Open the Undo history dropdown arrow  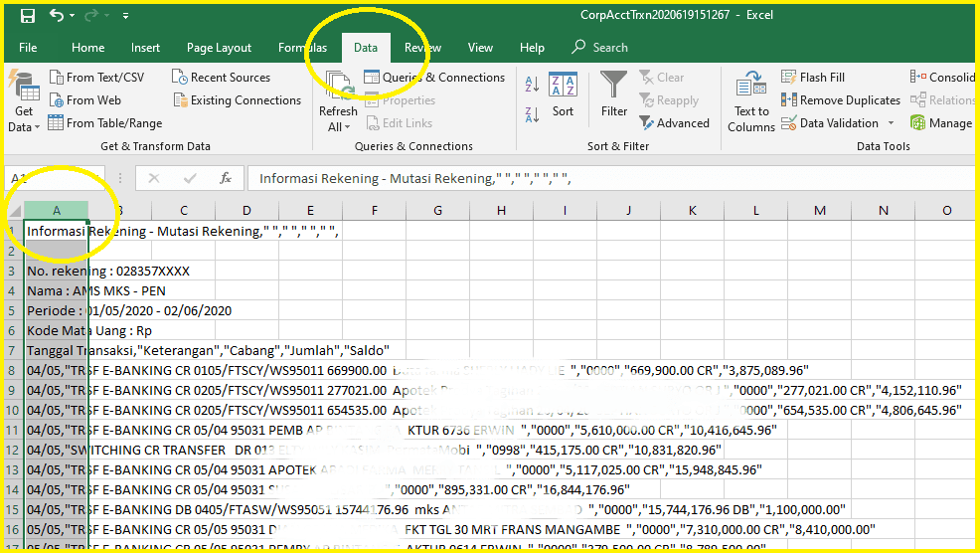(x=72, y=16)
